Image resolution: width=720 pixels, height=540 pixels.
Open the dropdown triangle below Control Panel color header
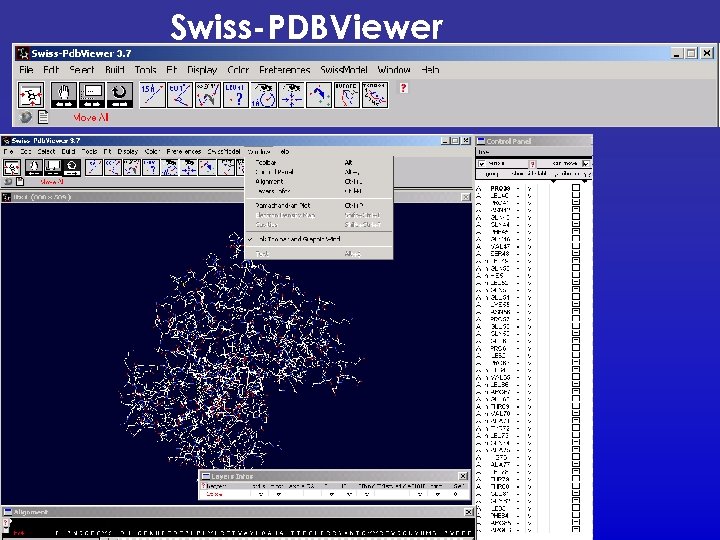click(585, 182)
